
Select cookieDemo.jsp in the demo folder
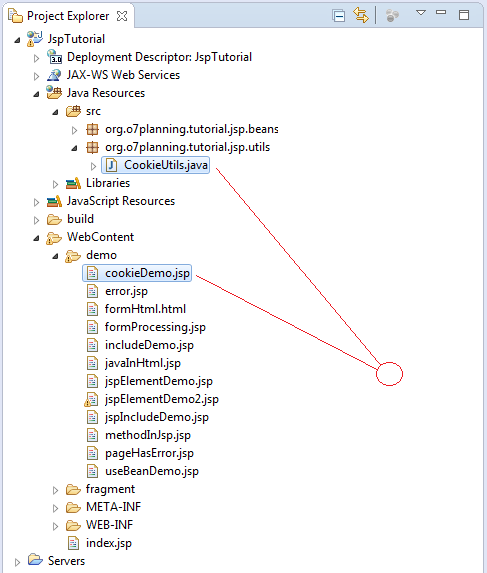tap(137, 273)
